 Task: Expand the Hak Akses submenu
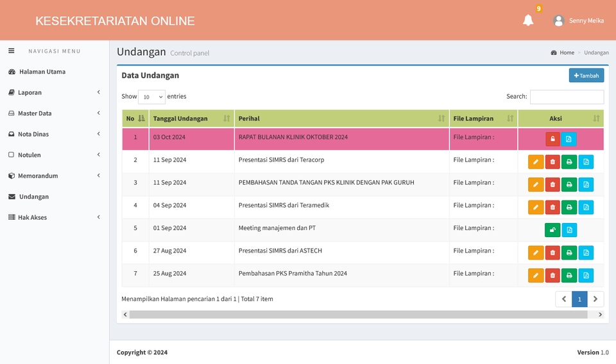[54, 217]
